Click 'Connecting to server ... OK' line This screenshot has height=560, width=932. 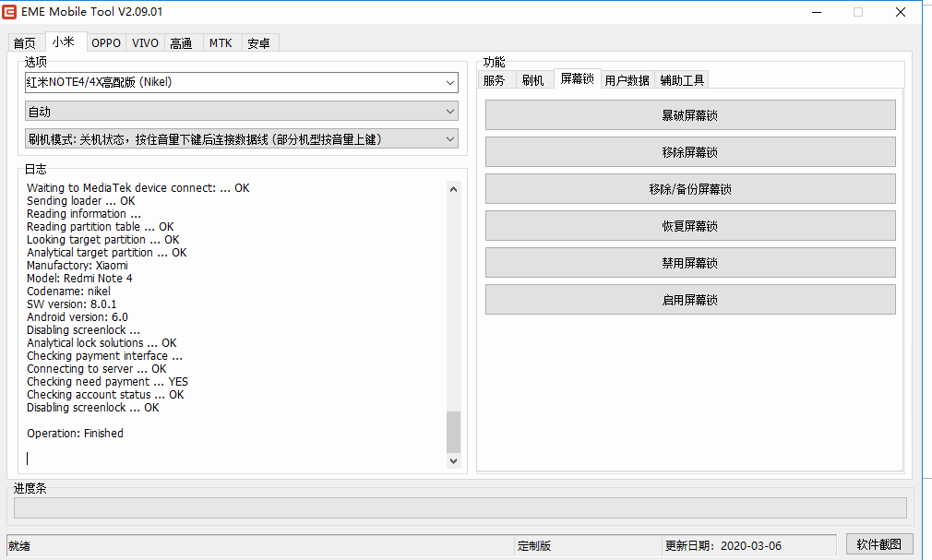tap(96, 369)
